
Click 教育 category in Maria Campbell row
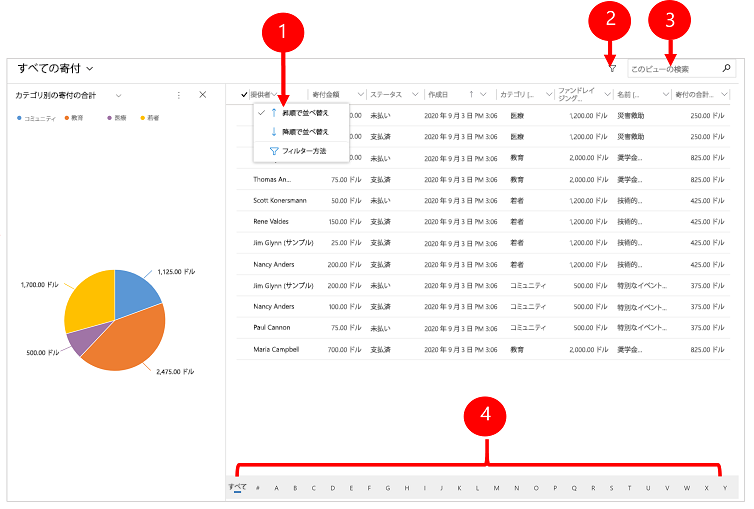(x=517, y=349)
